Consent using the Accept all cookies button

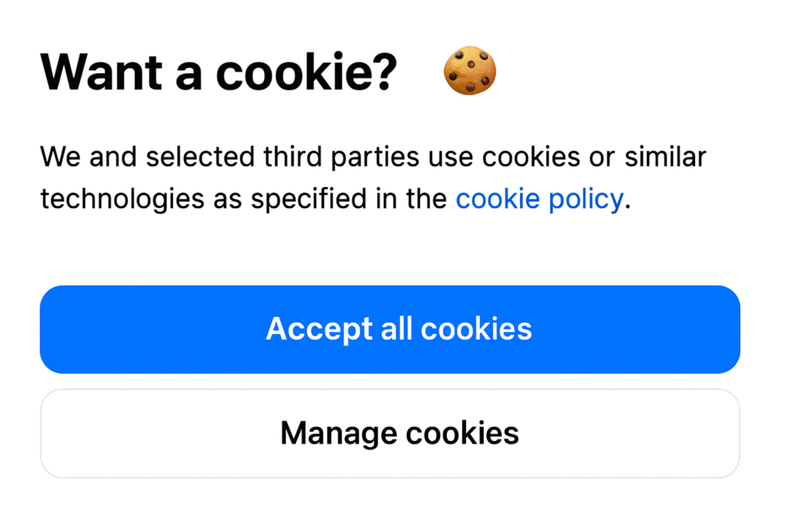coord(390,329)
